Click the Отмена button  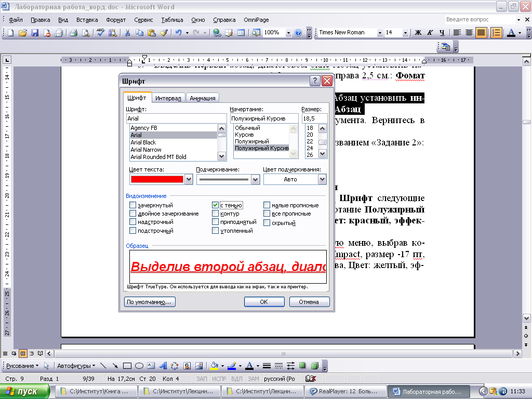(309, 302)
